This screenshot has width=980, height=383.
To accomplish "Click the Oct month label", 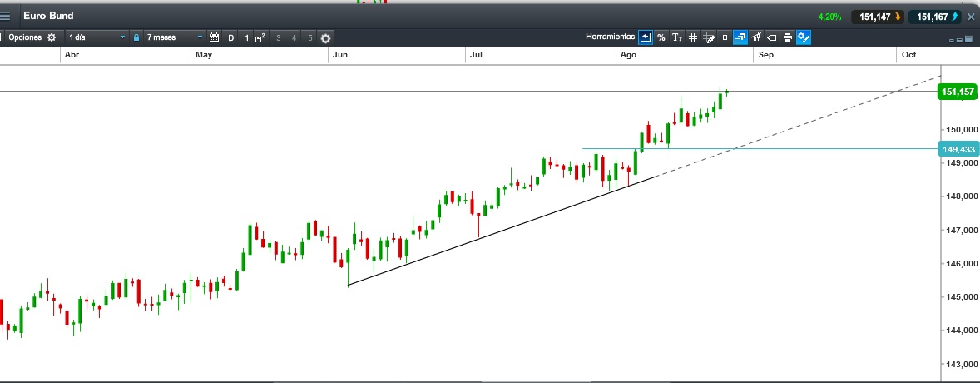I will point(909,55).
